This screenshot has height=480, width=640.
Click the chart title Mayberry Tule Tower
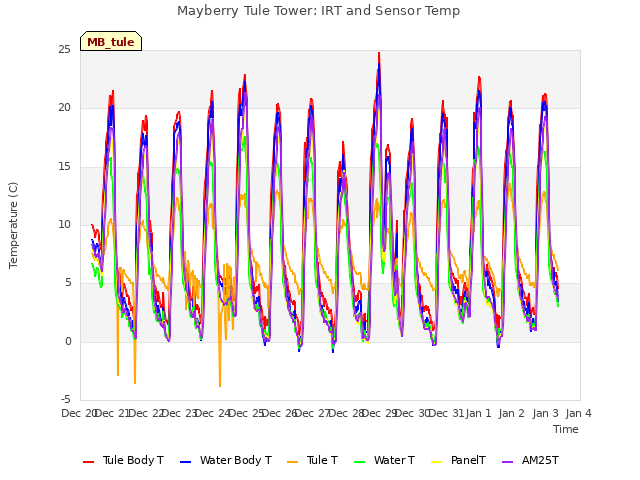pos(318,11)
